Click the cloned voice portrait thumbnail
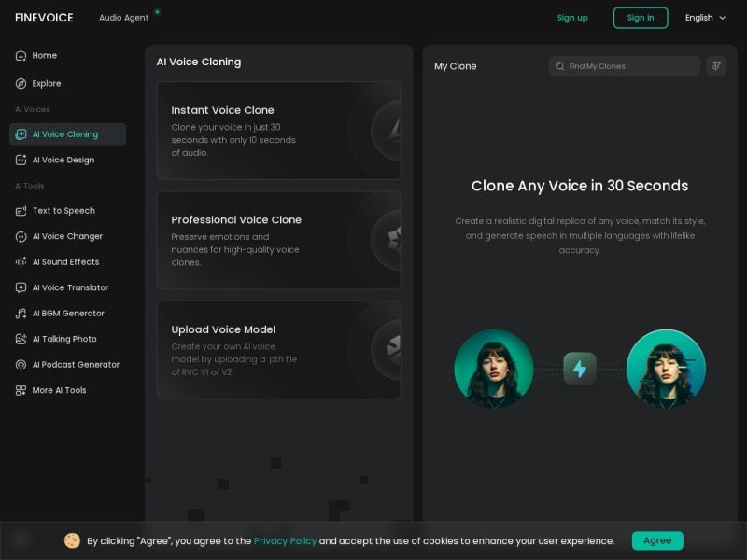747x560 pixels. 666,369
